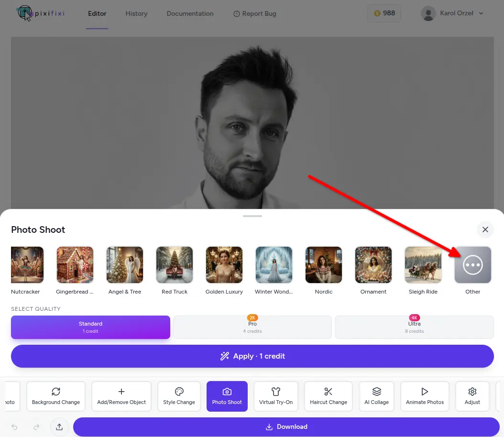Select the Background Change tool
Viewport: 504px width, 437px height.
56,396
